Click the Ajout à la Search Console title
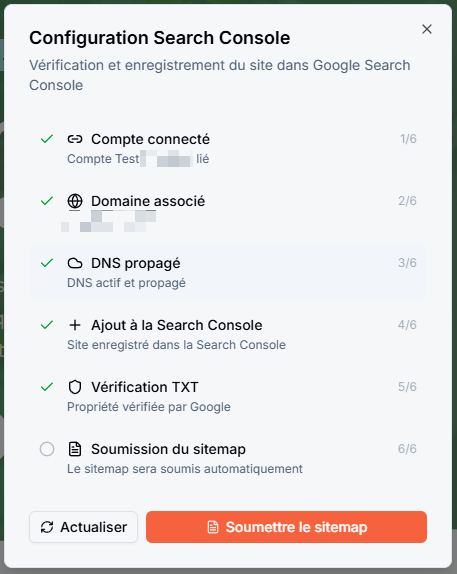Image resolution: width=457 pixels, height=574 pixels. tap(177, 325)
